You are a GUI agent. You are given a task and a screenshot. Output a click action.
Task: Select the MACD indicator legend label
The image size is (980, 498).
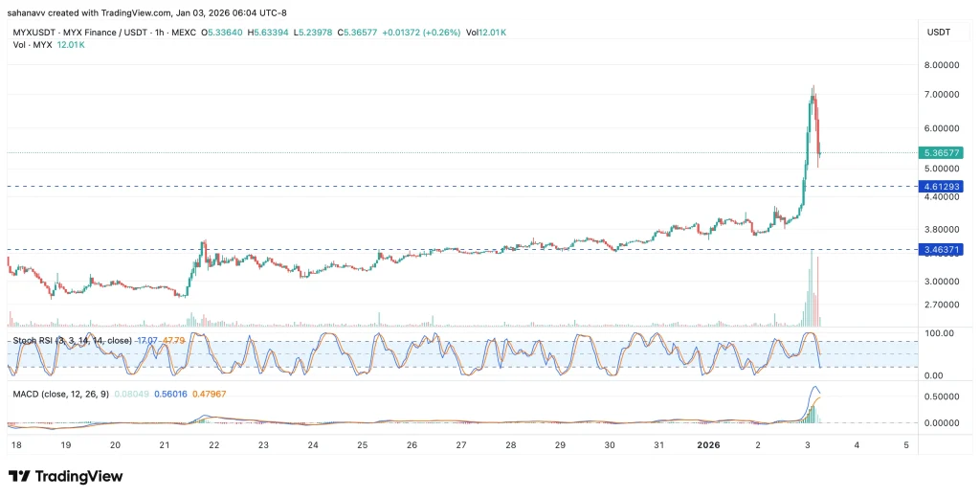point(27,394)
